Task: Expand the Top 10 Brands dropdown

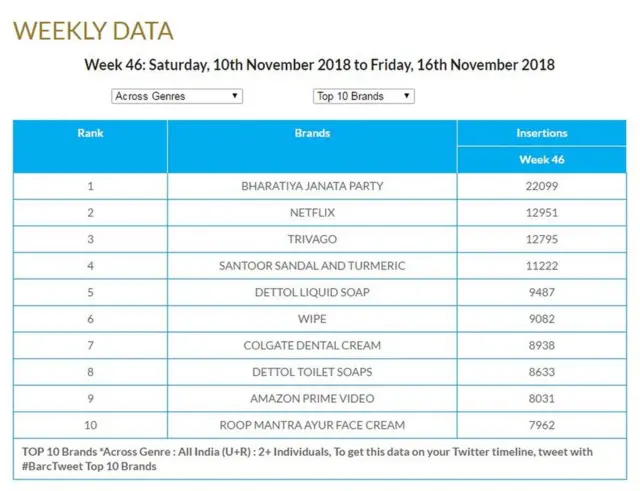Action: [x=363, y=96]
